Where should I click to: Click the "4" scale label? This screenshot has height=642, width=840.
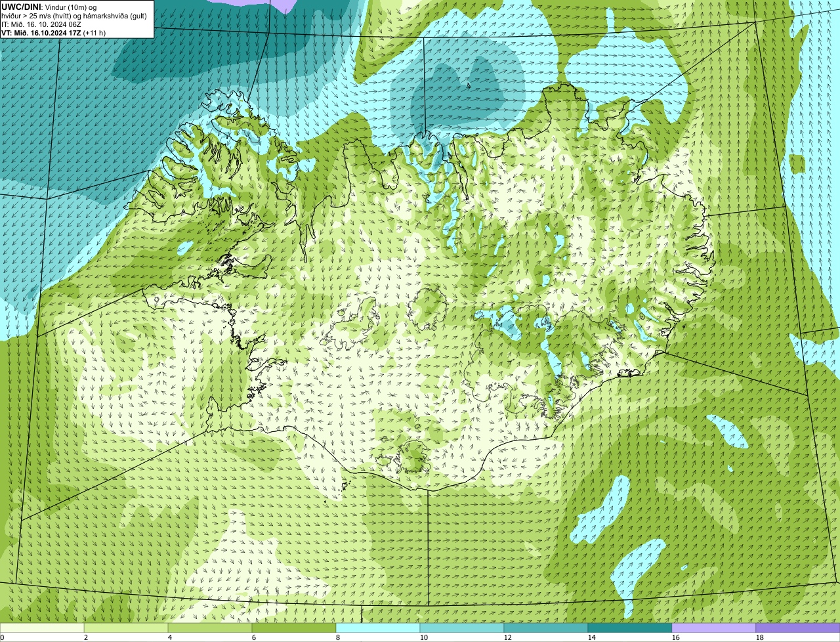(170, 637)
